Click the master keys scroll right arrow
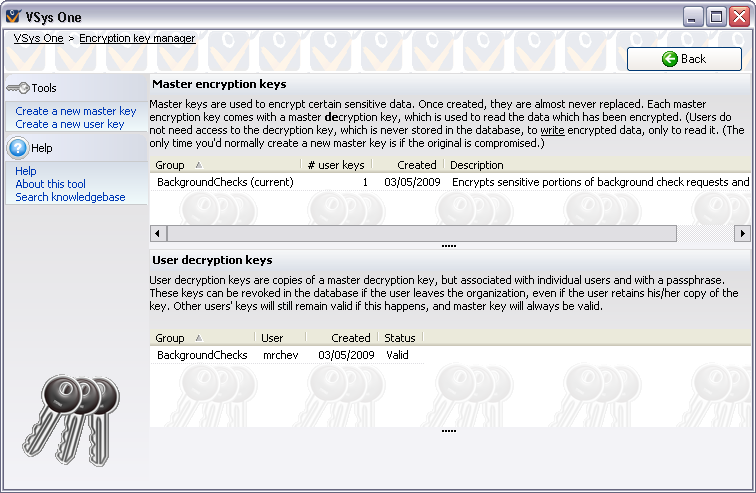 point(742,234)
